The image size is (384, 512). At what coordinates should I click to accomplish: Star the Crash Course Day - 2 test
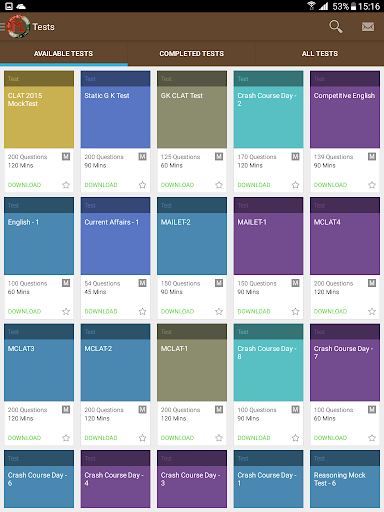click(x=295, y=185)
